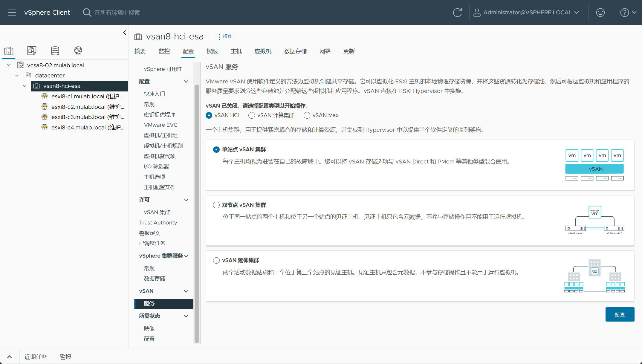Open 已调度任务 settings
The width and height of the screenshot is (642, 364).
click(152, 243)
